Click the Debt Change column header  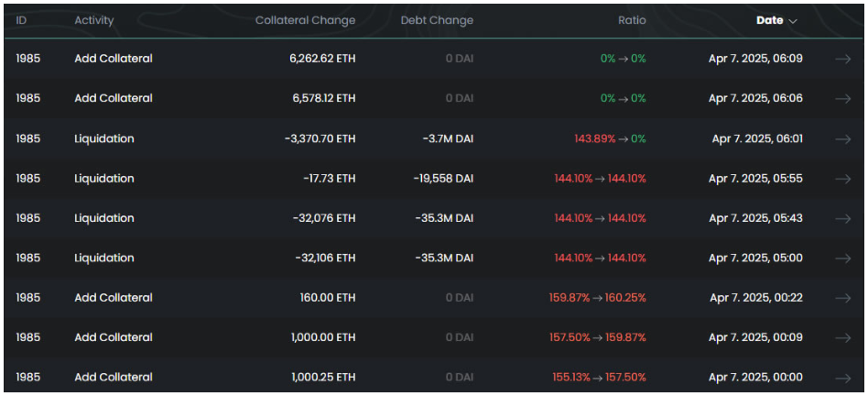[x=437, y=20]
